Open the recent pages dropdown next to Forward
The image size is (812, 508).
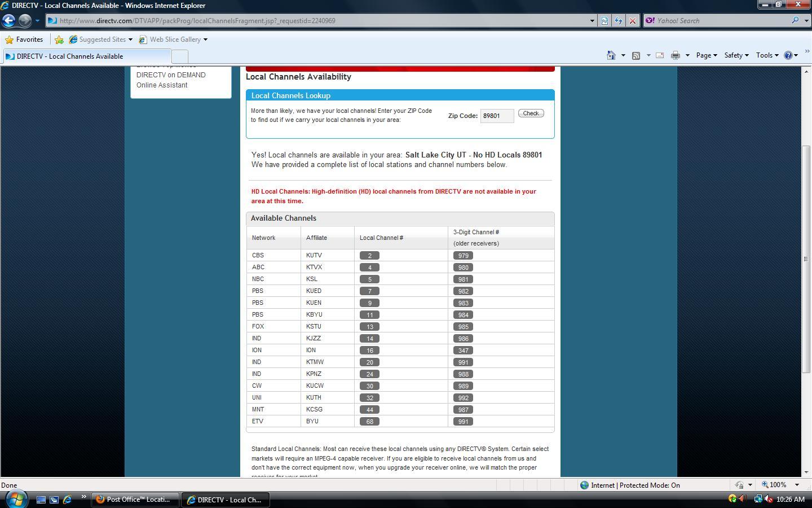tap(37, 21)
